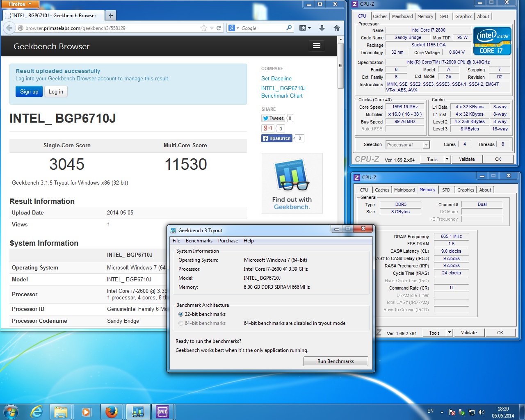Screen dimensions: 525x420
Task: Click the Show desktop strip
Action: click(x=522, y=412)
